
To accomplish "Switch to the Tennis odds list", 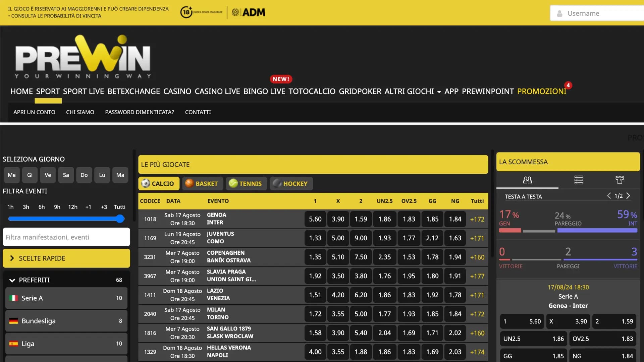I will click(x=246, y=183).
